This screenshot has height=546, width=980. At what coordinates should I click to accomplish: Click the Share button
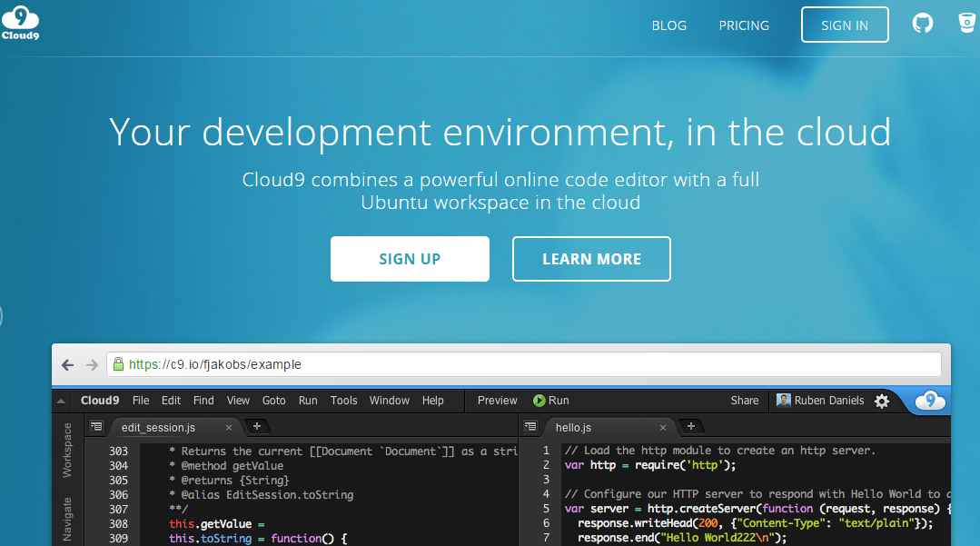(x=745, y=401)
